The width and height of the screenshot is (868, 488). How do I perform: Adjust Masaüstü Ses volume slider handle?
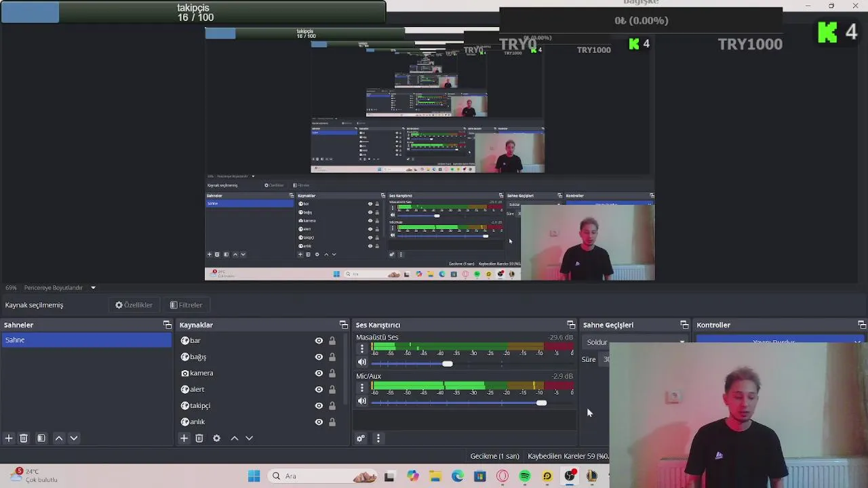tap(448, 364)
